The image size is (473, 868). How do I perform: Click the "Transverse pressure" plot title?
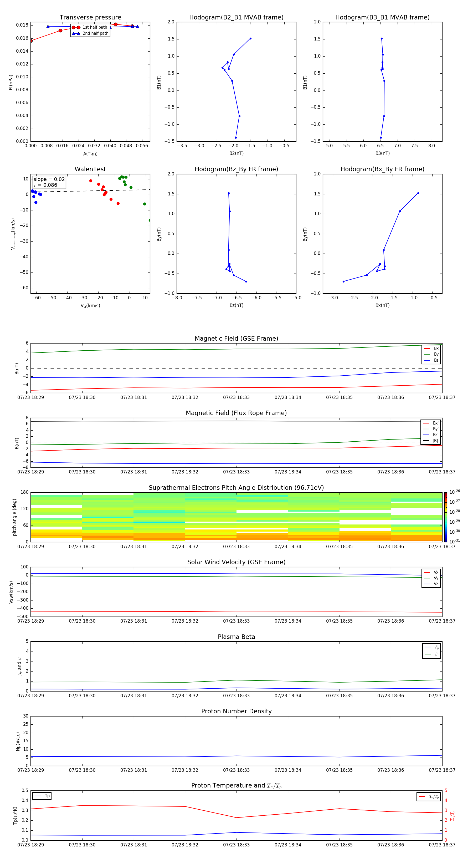click(x=90, y=18)
